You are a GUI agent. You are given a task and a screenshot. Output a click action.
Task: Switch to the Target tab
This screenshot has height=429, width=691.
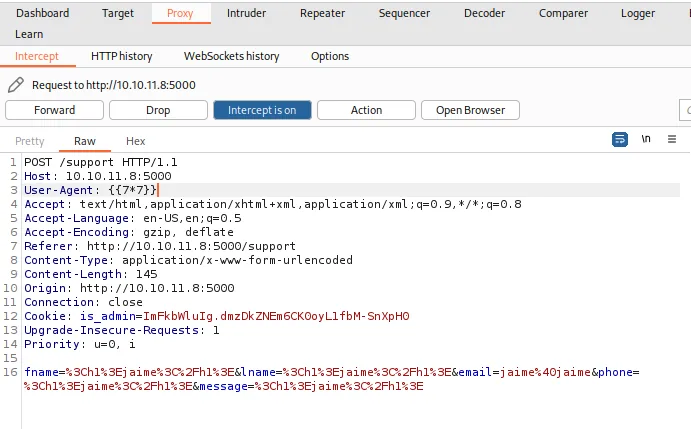click(x=118, y=13)
